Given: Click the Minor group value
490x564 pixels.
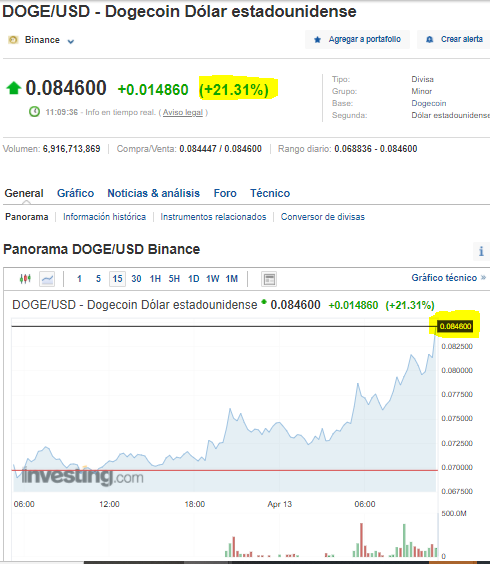Looking at the screenshot, I should click(421, 91).
